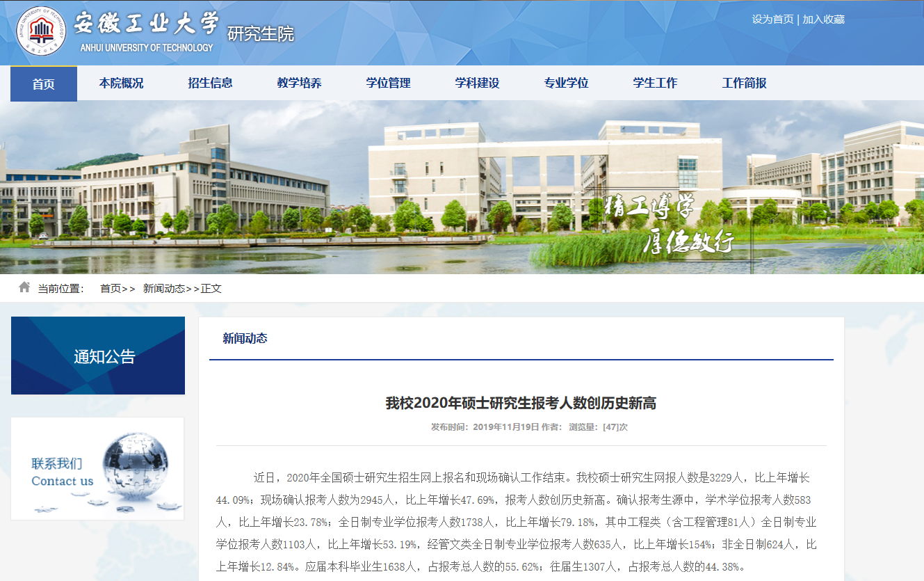The height and width of the screenshot is (581, 924).
Task: Click the home icon beside 当前位置
Action: [24, 287]
